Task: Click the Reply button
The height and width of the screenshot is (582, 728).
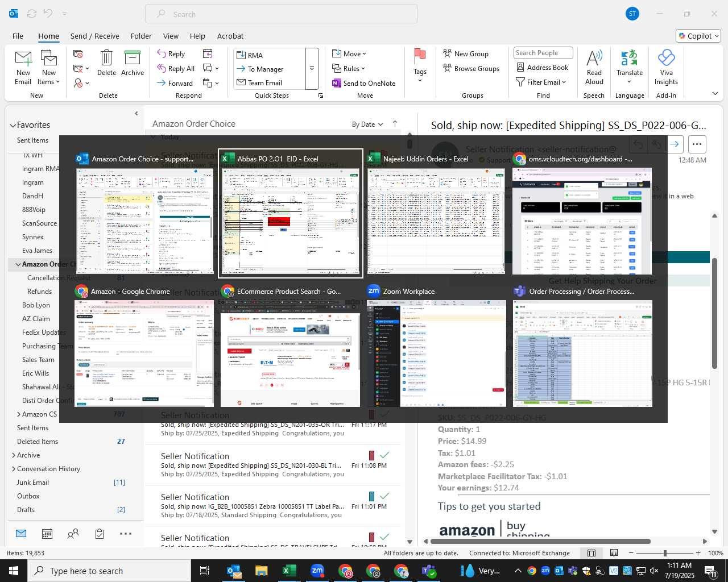Action: [171, 53]
